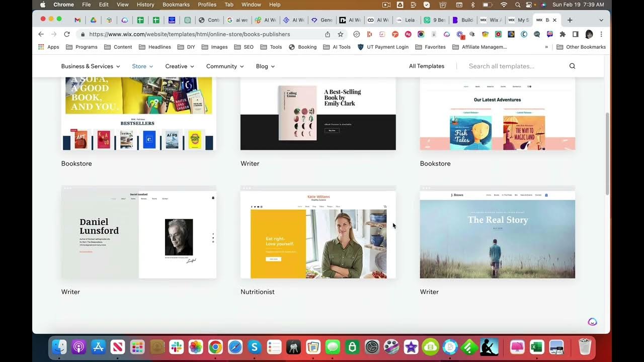Open Photos from the Dock
The image size is (644, 362).
click(x=196, y=347)
